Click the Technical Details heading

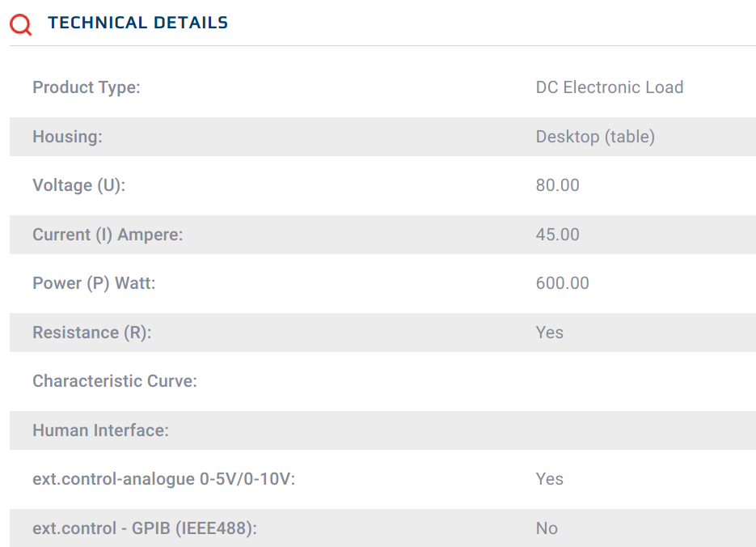click(137, 23)
